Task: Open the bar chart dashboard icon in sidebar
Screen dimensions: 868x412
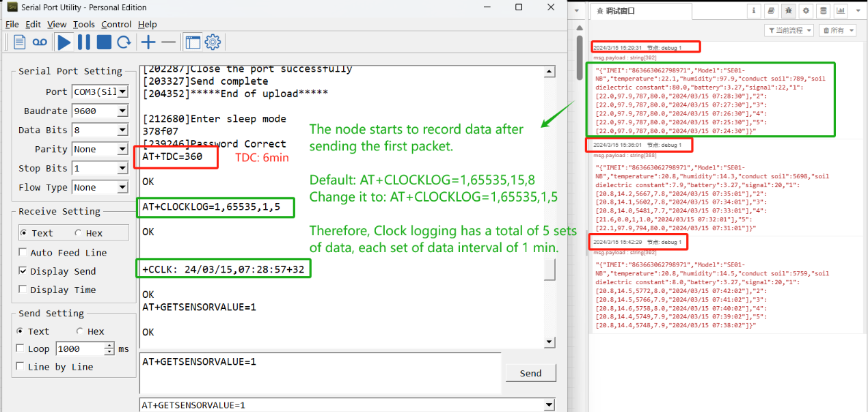Action: (x=839, y=11)
